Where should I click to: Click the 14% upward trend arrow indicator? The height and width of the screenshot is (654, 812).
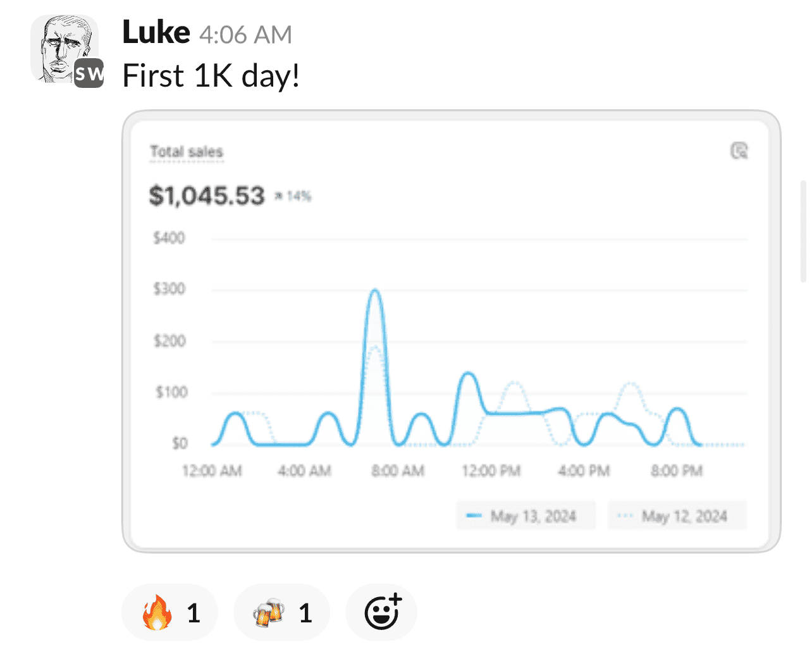tap(279, 197)
